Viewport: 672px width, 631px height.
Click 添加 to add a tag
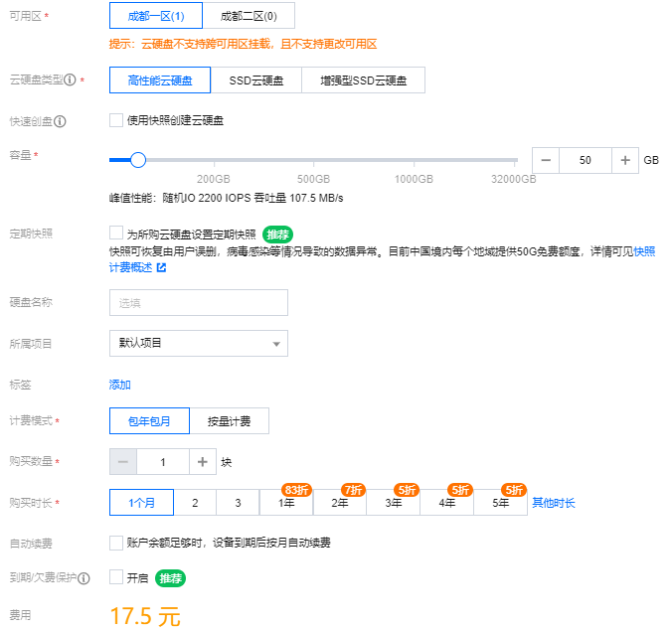coord(119,385)
